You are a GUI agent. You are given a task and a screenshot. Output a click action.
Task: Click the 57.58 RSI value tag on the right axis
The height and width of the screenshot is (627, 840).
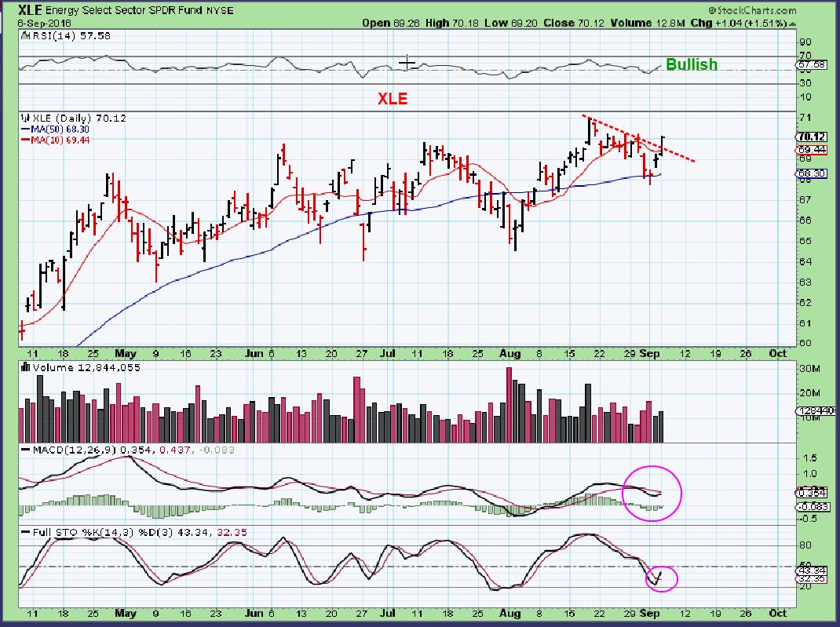[813, 65]
